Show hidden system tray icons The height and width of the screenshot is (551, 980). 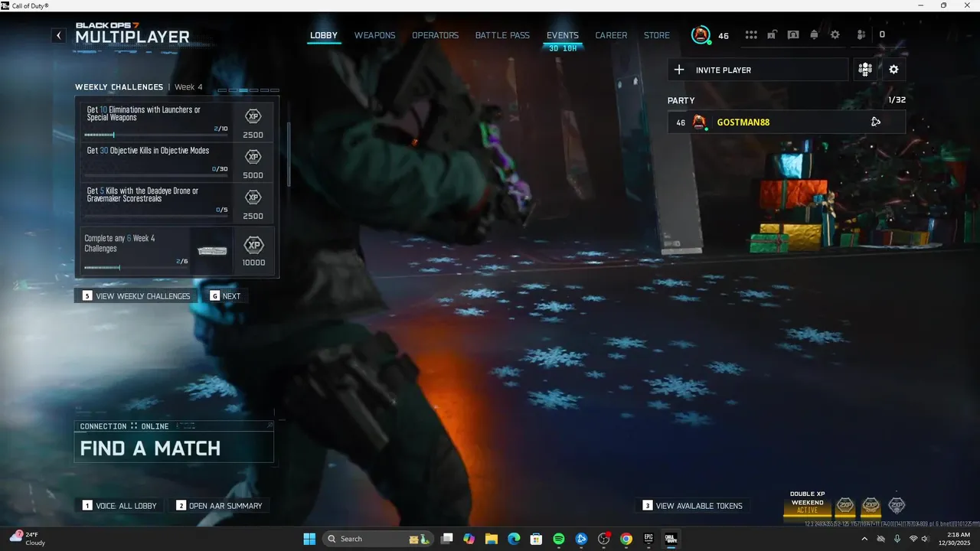click(865, 539)
